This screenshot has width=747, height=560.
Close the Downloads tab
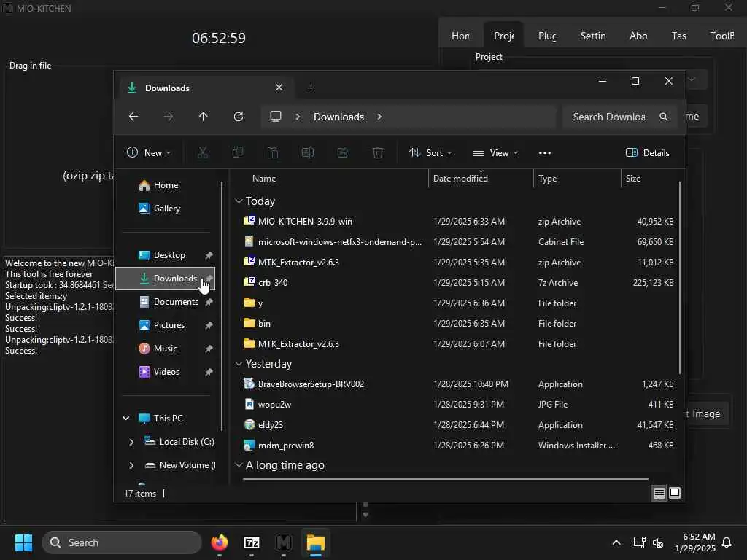[279, 87]
